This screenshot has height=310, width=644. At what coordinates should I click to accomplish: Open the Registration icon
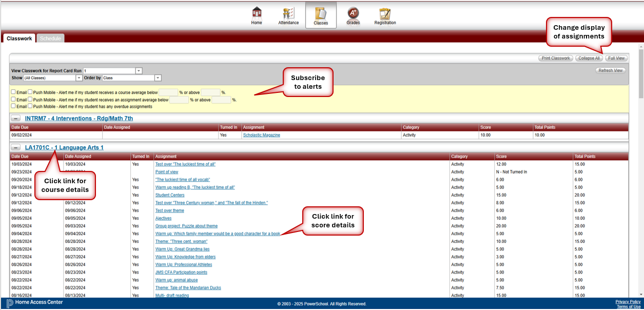pos(385,15)
